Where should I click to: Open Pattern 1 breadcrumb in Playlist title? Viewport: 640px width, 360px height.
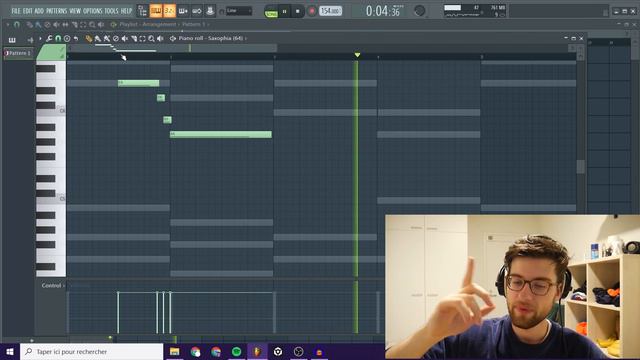coord(193,24)
